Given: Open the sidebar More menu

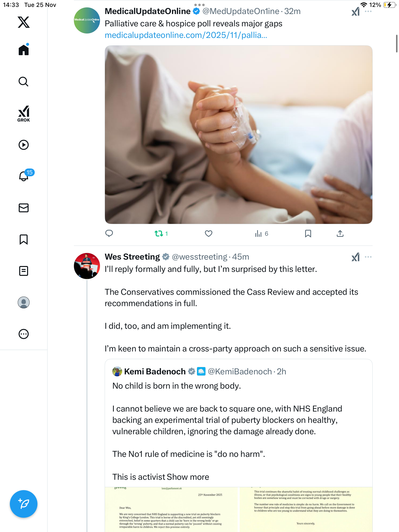Looking at the screenshot, I should click(x=24, y=334).
